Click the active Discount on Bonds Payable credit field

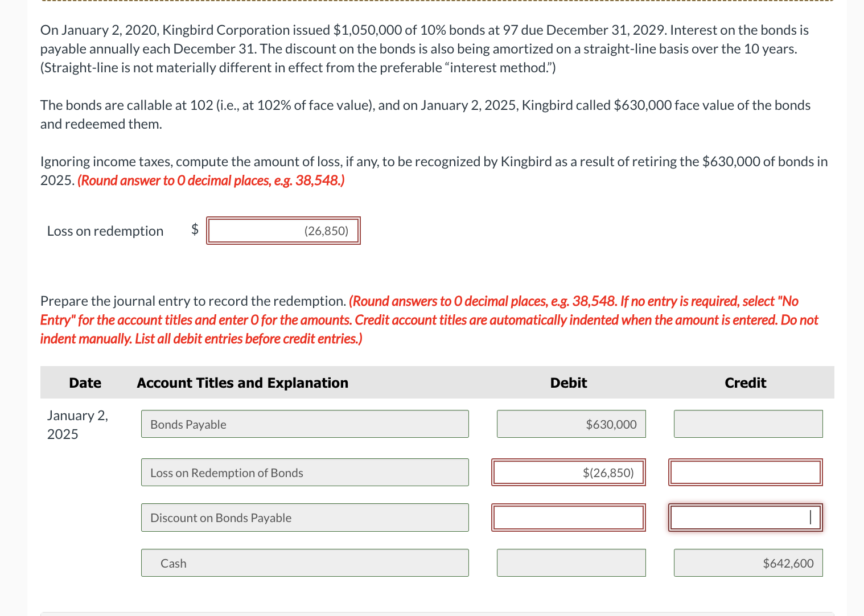[x=745, y=518]
